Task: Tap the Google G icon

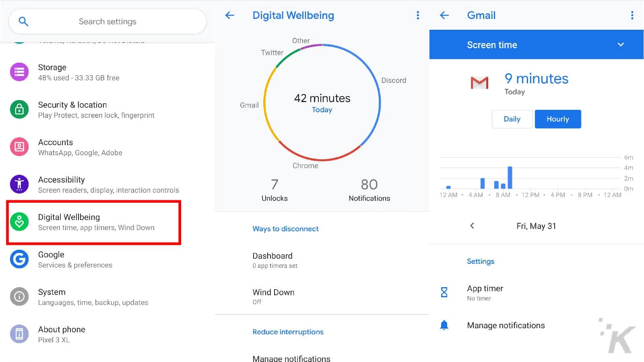Action: tap(19, 259)
